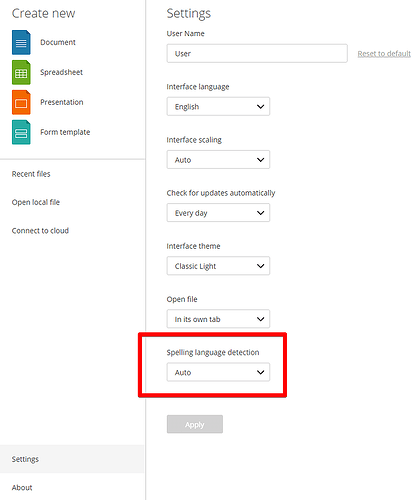This screenshot has height=500, width=418.
Task: Open Connect to cloud section
Action: click(x=40, y=231)
